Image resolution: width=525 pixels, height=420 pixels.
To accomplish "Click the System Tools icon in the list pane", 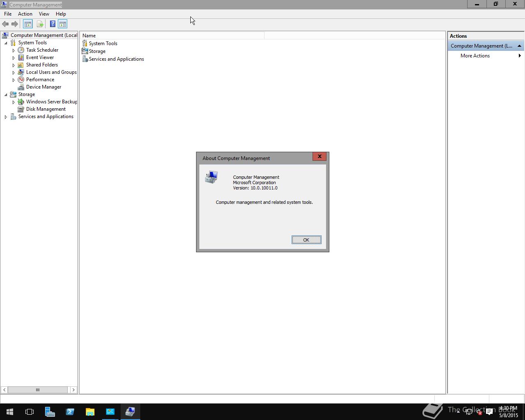I will point(85,43).
